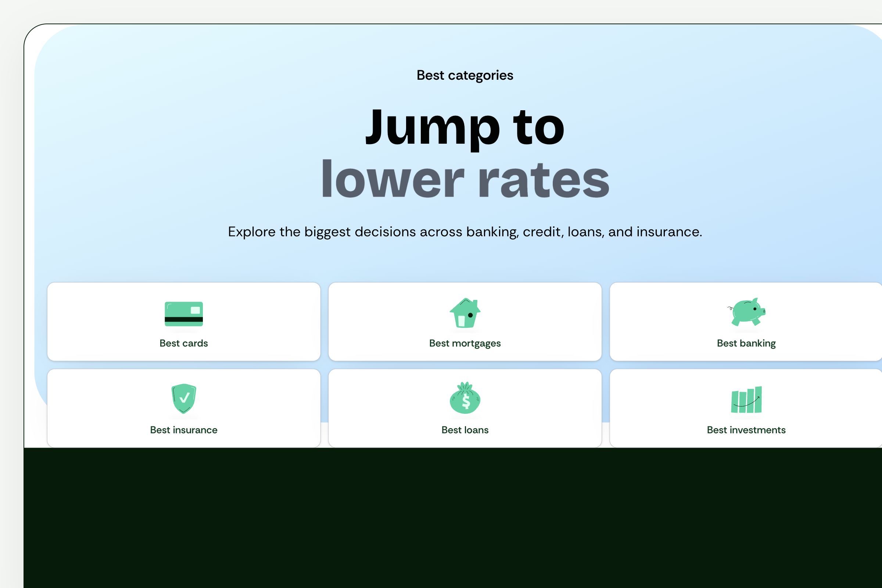Click the 'lower rates' headline text

tap(465, 179)
